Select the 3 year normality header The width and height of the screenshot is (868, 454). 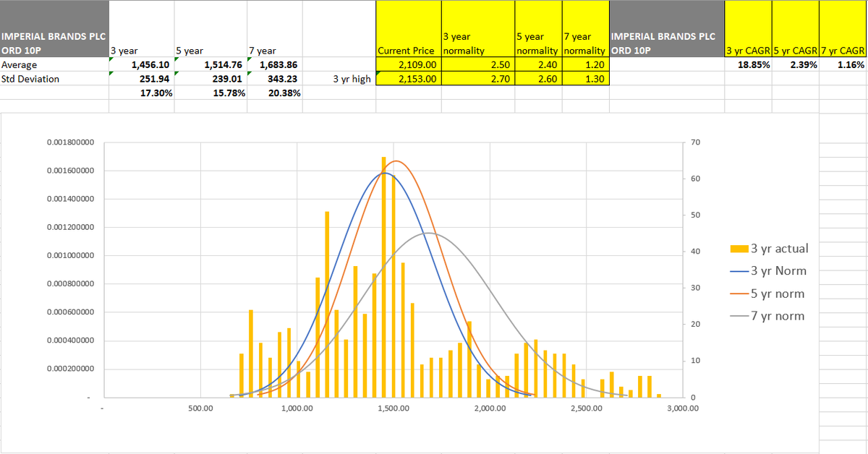click(477, 30)
